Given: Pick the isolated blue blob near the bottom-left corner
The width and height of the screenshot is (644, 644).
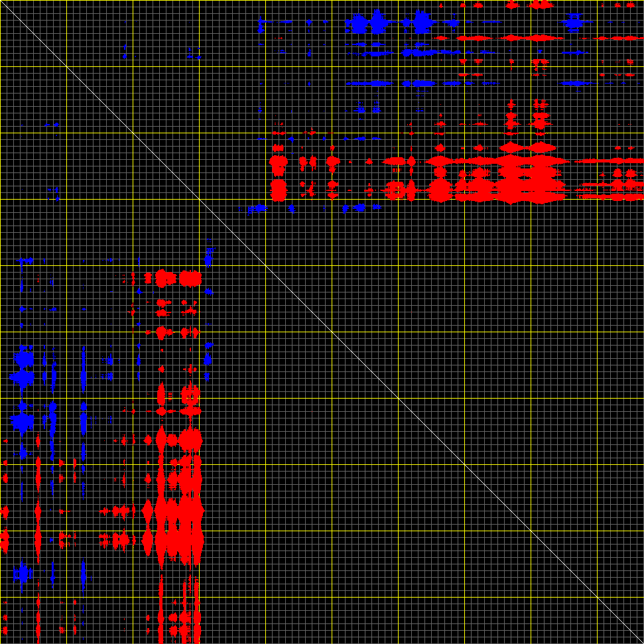Looking at the screenshot, I should click(23, 573).
